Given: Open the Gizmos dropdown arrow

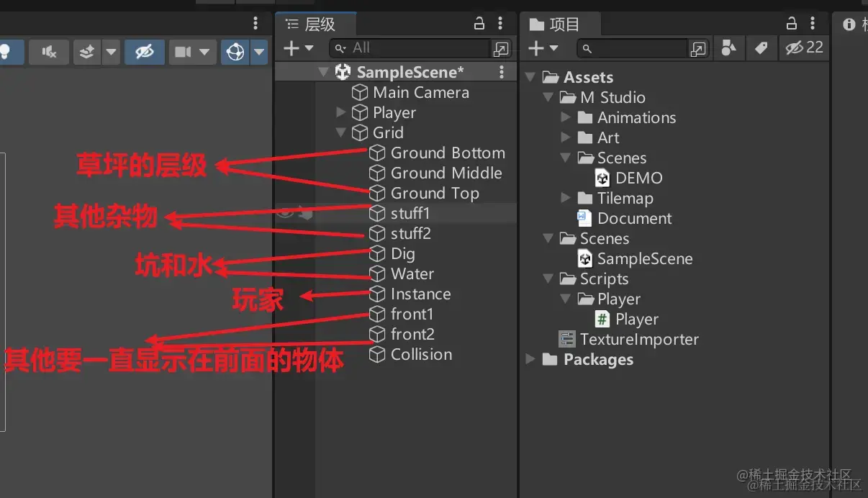Looking at the screenshot, I should pyautogui.click(x=259, y=52).
